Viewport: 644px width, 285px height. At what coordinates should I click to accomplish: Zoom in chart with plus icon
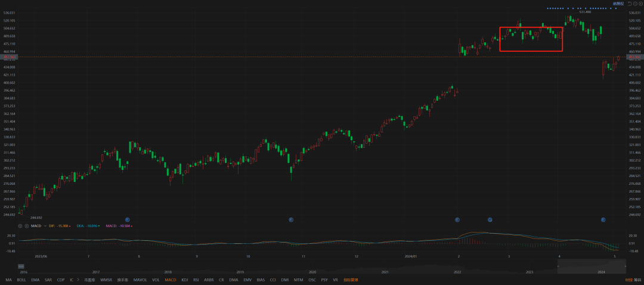point(640,4)
